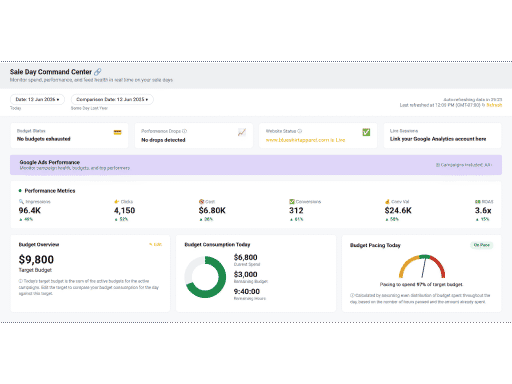Click the icon beside the Cost metric
Image resolution: width=512 pixels, height=384 pixels.
coord(201,202)
